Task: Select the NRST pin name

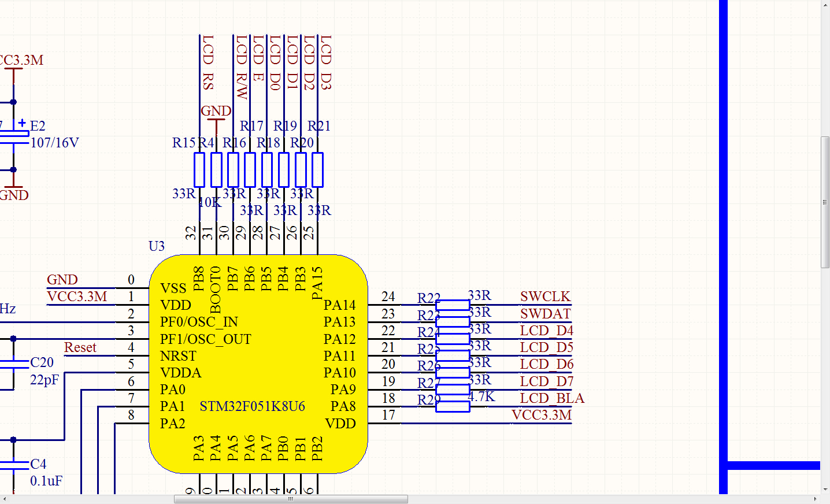Action: point(178,356)
